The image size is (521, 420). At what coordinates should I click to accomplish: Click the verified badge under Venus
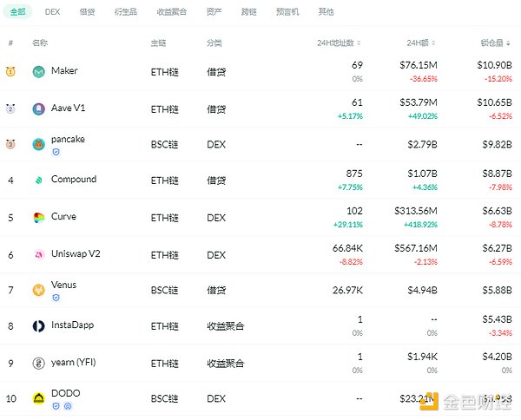[x=56, y=297]
